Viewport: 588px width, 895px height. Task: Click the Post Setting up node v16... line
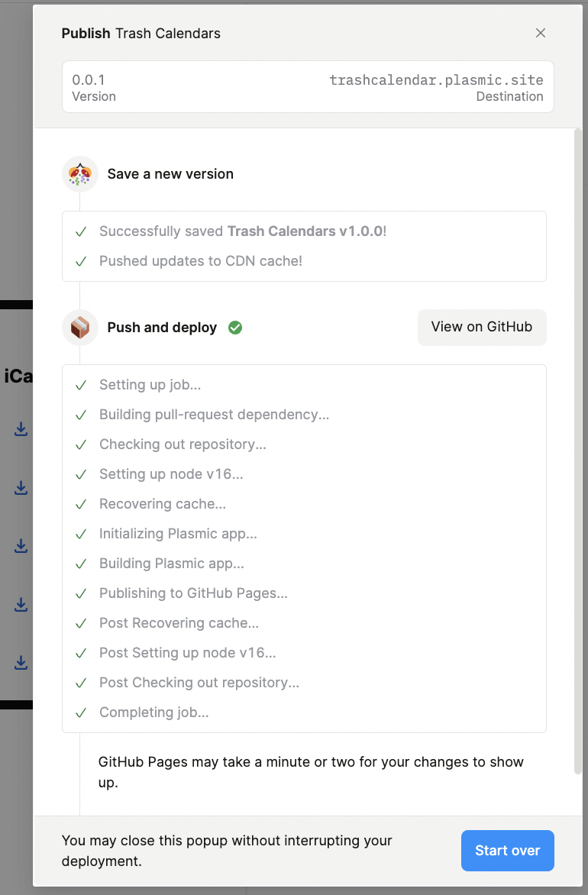point(188,652)
